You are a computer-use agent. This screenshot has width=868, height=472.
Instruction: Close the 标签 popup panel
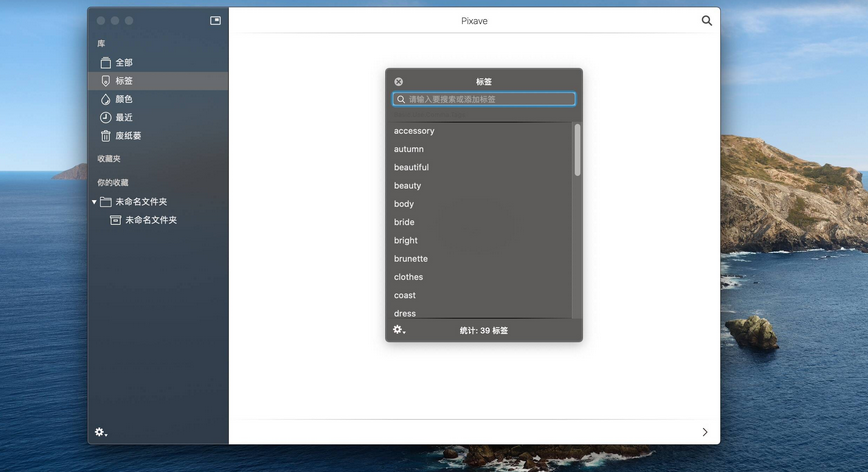(x=398, y=82)
